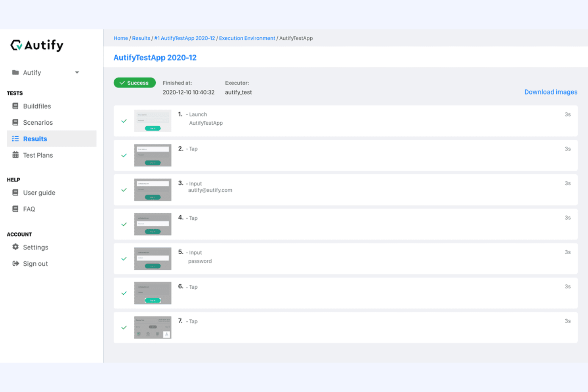588x392 pixels.
Task: Open #1 AutifyTestApp 2020-12 breadcrumb link
Action: click(185, 38)
